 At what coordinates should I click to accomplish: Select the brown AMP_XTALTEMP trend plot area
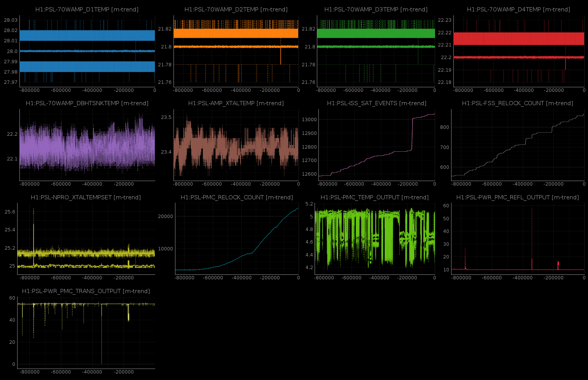pyautogui.click(x=236, y=145)
